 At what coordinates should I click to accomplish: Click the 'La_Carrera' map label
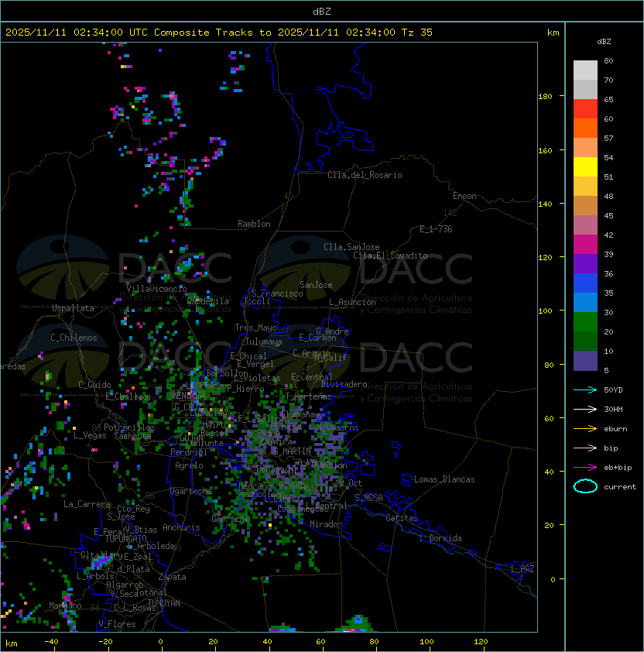[x=87, y=504]
